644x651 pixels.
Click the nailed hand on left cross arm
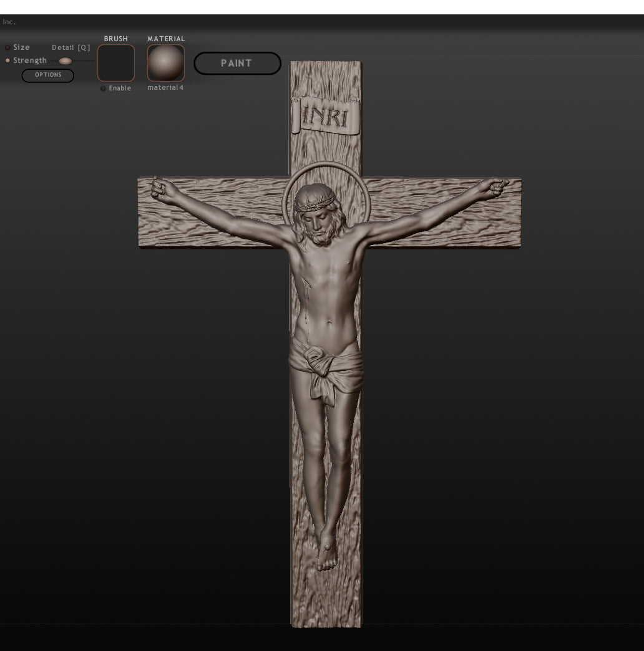click(x=162, y=189)
